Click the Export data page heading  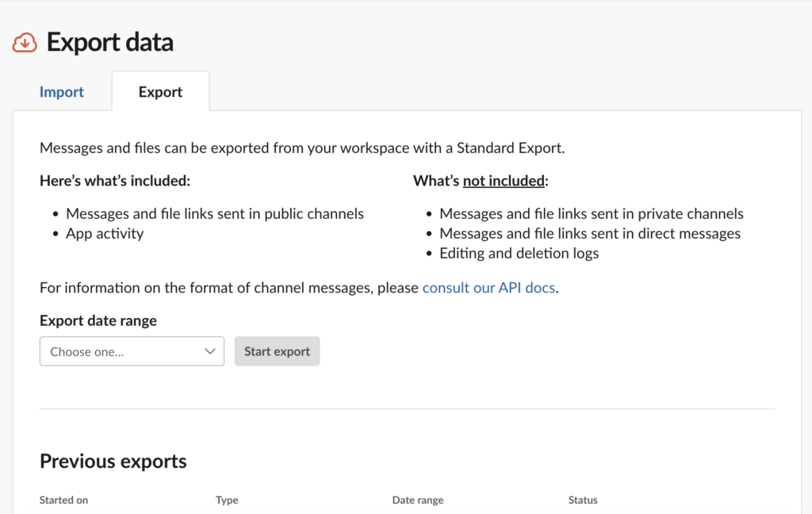109,42
